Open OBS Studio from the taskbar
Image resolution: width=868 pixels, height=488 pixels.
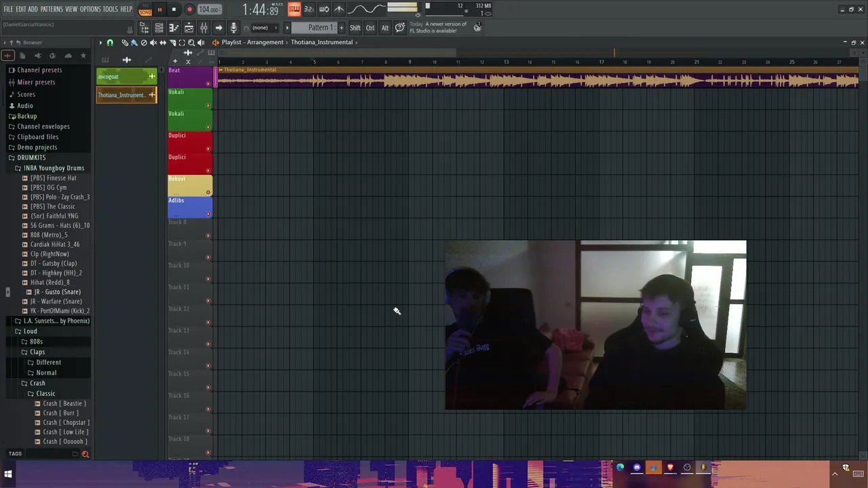[687, 468]
